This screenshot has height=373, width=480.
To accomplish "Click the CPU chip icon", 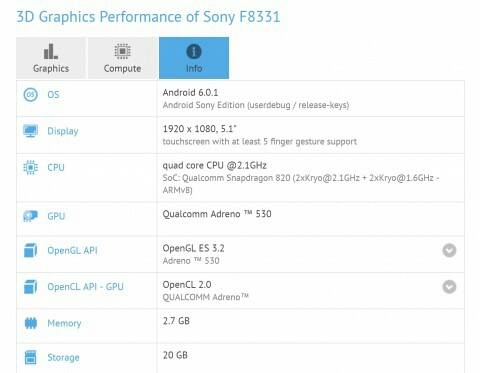I will pos(30,167).
